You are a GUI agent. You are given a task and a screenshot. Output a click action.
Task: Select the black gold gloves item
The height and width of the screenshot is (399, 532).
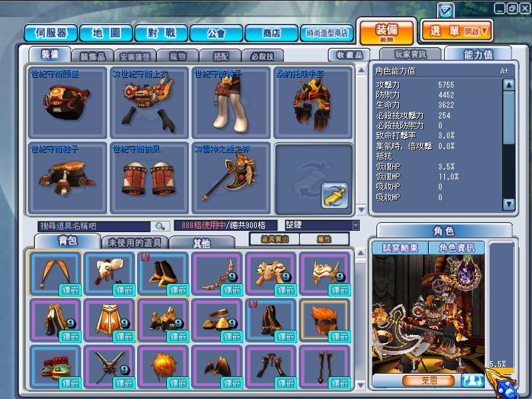(x=163, y=320)
